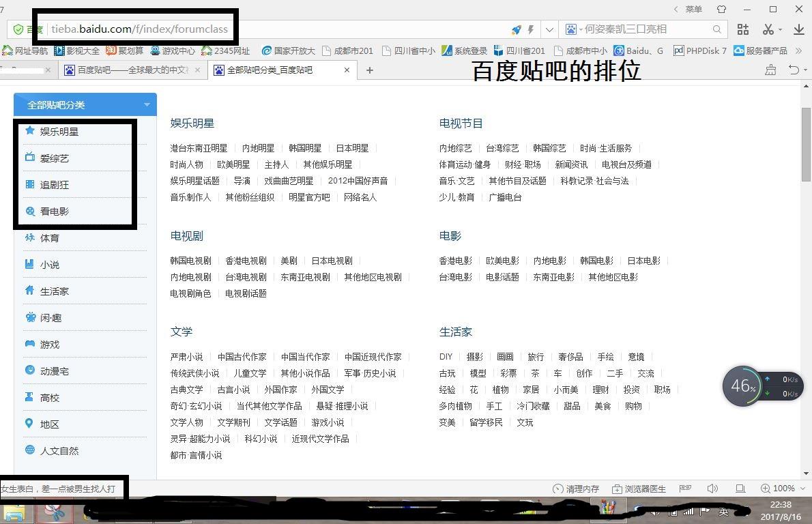This screenshot has height=524, width=812.
Task: Open the 电视节目 section heading
Action: point(461,123)
